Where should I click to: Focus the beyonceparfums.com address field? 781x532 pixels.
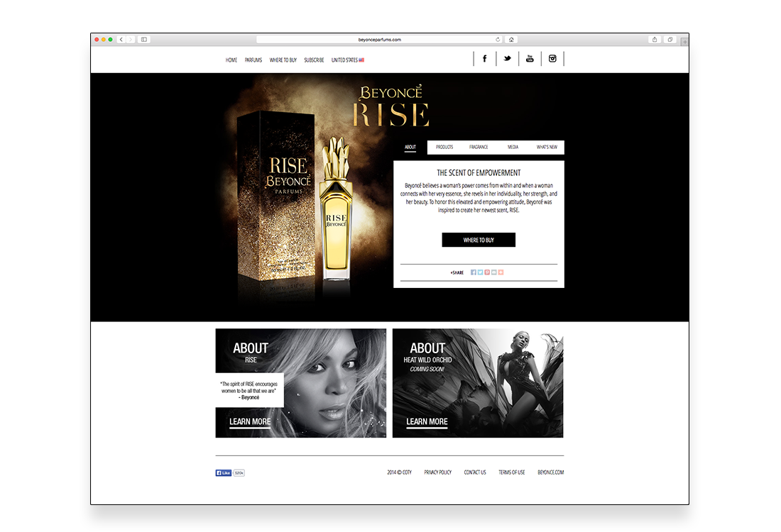379,39
